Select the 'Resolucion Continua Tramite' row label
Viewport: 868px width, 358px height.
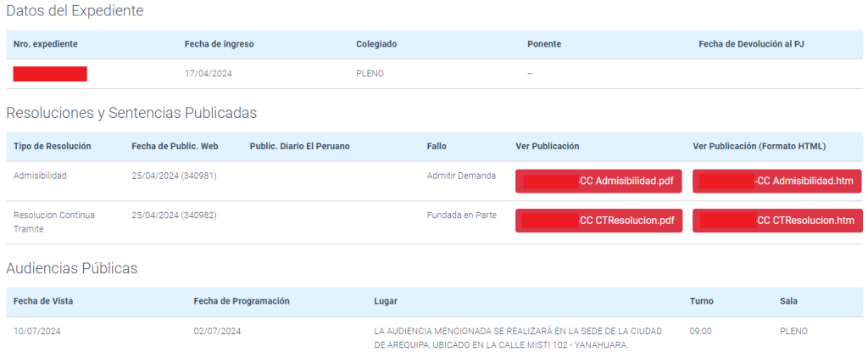[x=54, y=222]
